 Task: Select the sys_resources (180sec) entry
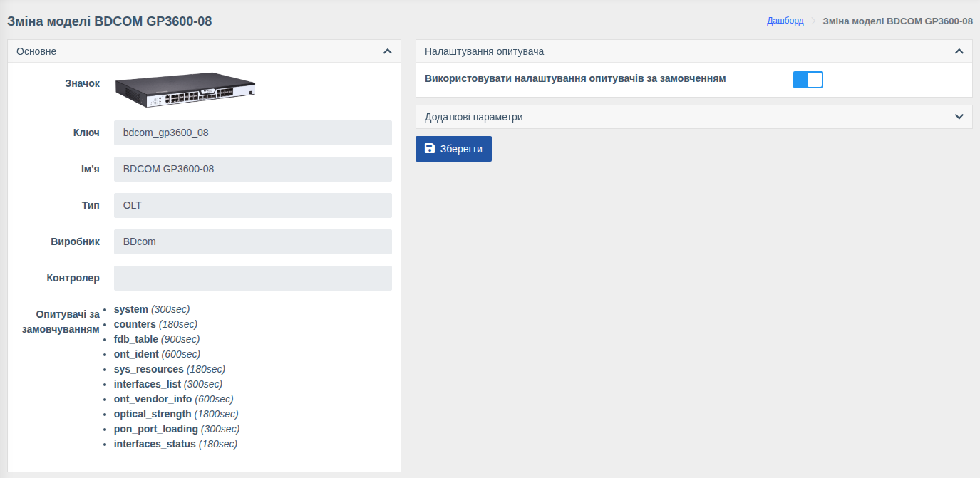click(x=170, y=369)
